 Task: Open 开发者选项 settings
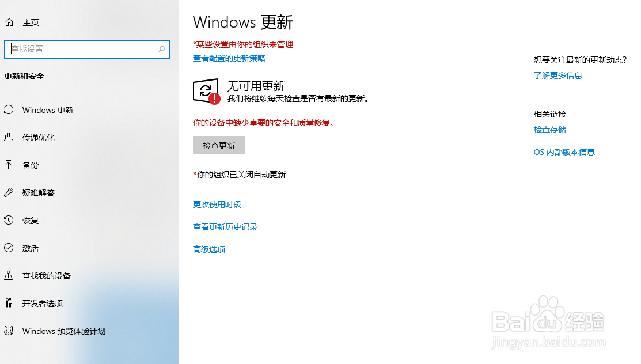[43, 304]
